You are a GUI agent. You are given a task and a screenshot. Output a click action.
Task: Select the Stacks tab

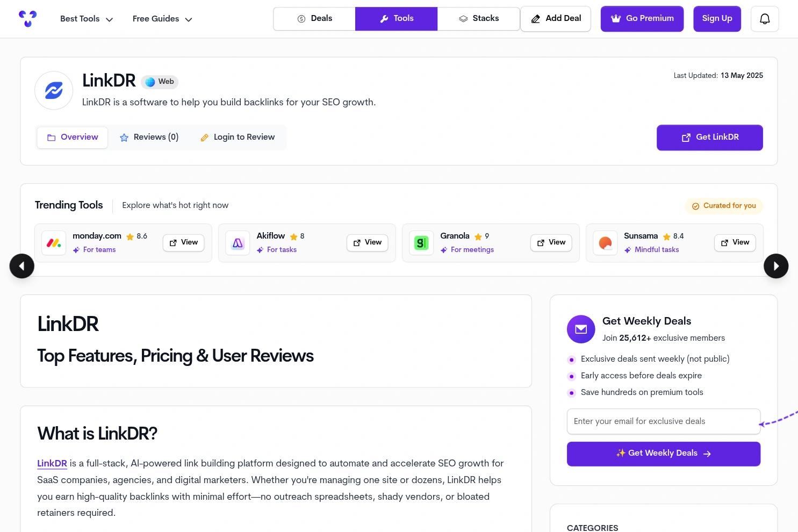[478, 19]
